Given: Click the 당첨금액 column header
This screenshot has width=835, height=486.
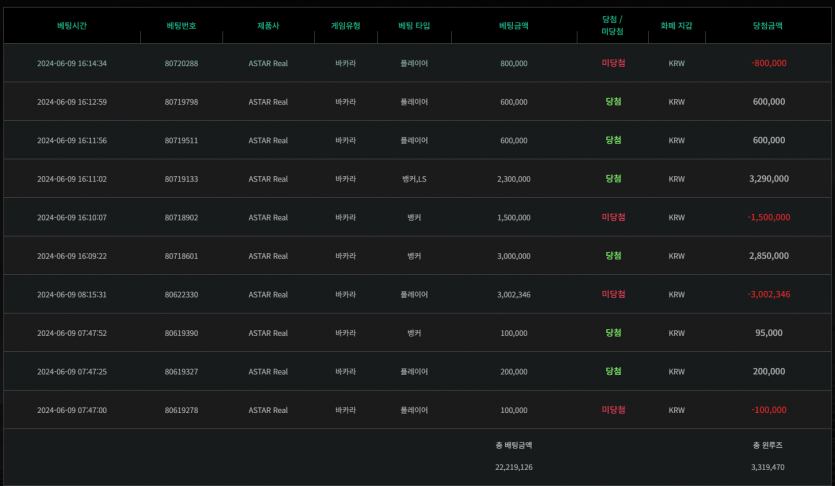Looking at the screenshot, I should pos(768,26).
